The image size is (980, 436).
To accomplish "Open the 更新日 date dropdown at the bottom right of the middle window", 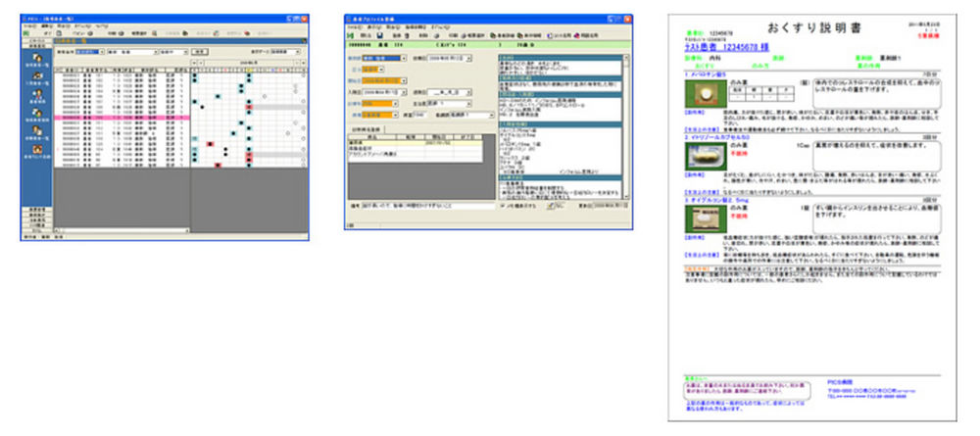I will point(609,205).
